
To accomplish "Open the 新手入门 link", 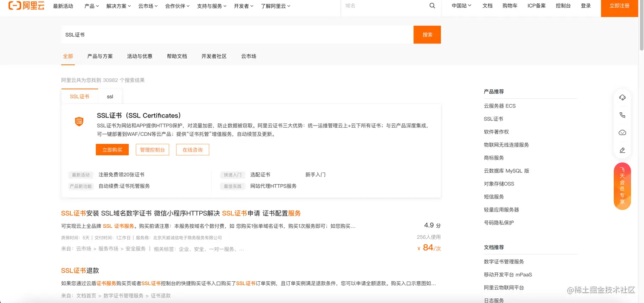I will pos(315,174).
